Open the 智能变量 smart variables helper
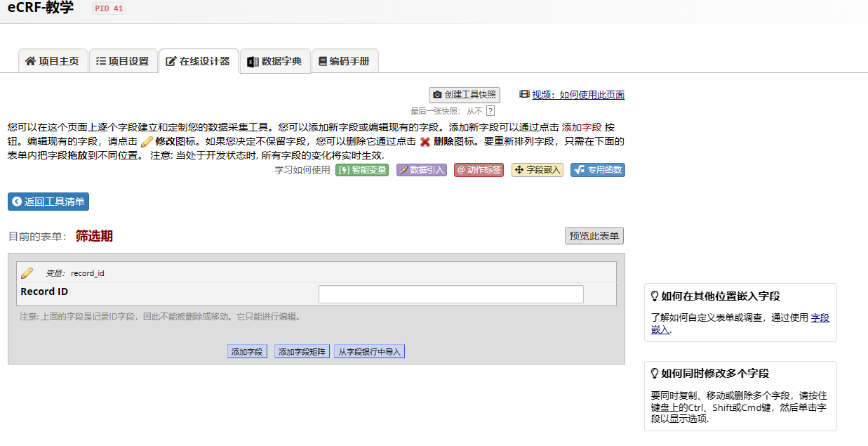This screenshot has width=868, height=446. coord(361,169)
